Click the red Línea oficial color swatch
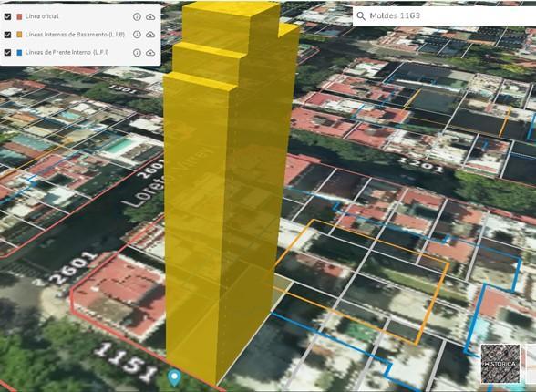The width and height of the screenshot is (536, 392). (x=19, y=16)
